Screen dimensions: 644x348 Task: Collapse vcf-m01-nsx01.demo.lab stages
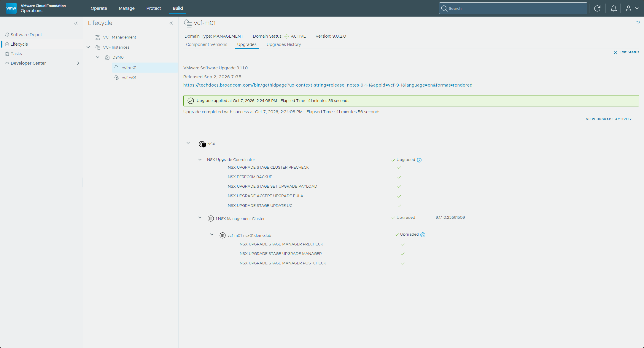212,234
